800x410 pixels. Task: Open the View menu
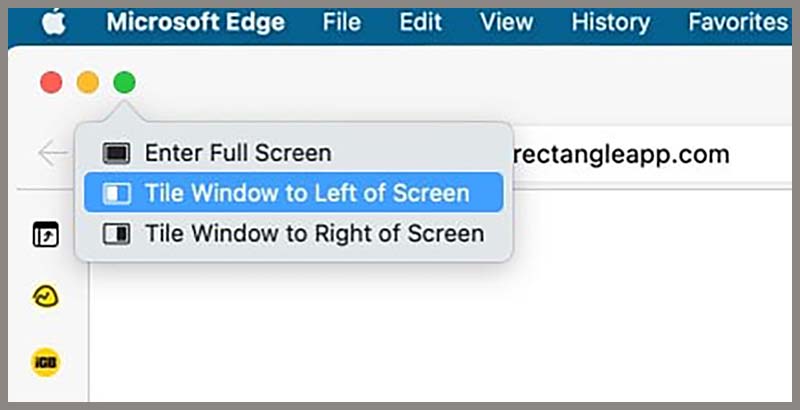505,23
